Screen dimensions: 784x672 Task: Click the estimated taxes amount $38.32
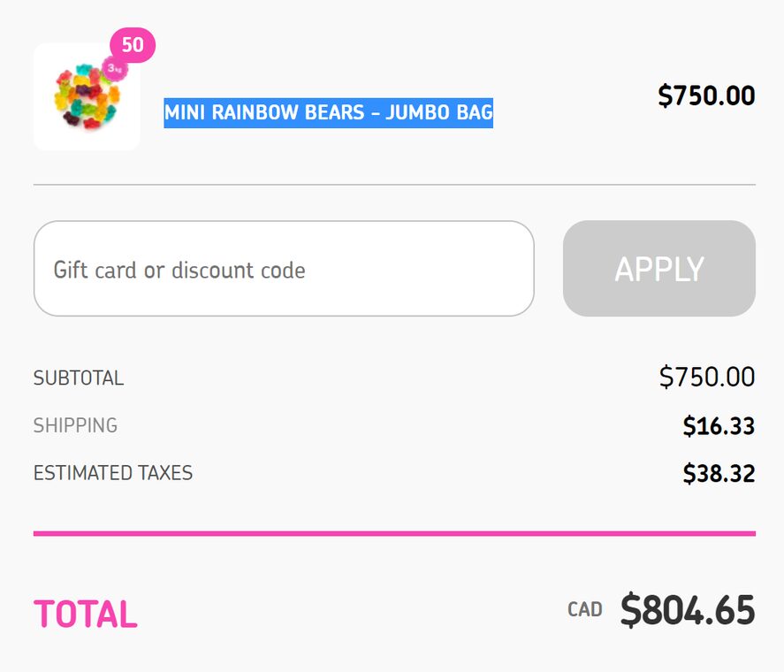[x=718, y=474]
